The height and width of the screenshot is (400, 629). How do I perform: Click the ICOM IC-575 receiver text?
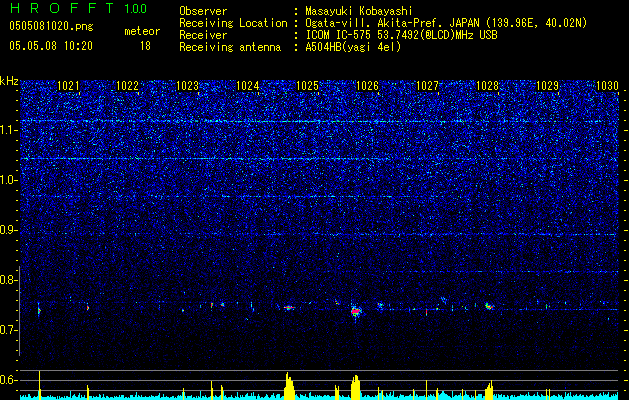(401, 35)
